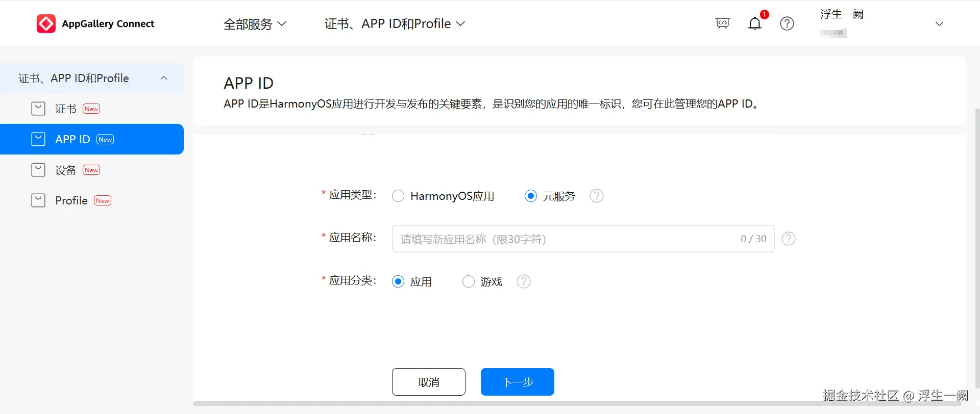Viewport: 980px width, 414px height.
Task: Click the 应用类型 field label
Action: click(353, 195)
